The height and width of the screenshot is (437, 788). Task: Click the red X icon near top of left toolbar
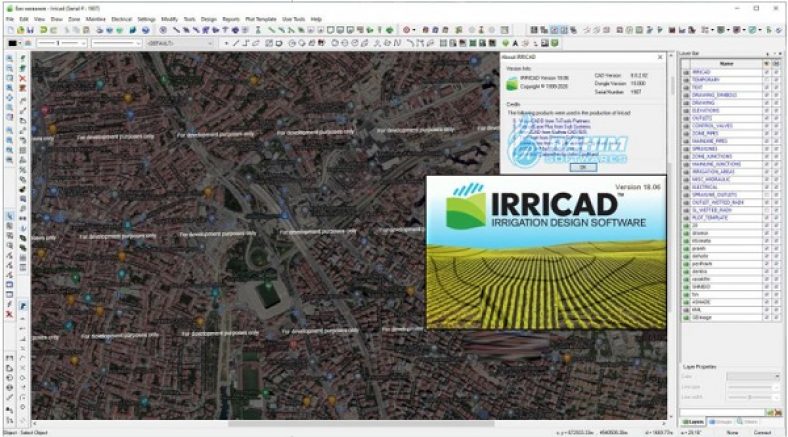point(23,78)
